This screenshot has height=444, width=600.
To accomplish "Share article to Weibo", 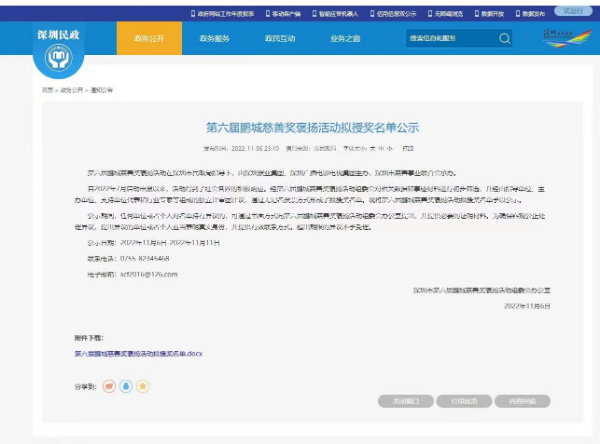I will 109,384.
